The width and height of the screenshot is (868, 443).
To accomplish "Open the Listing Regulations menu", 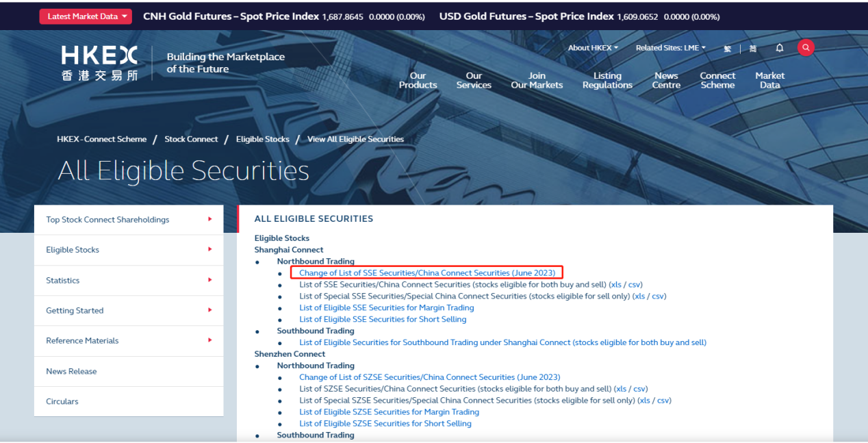I will 607,81.
